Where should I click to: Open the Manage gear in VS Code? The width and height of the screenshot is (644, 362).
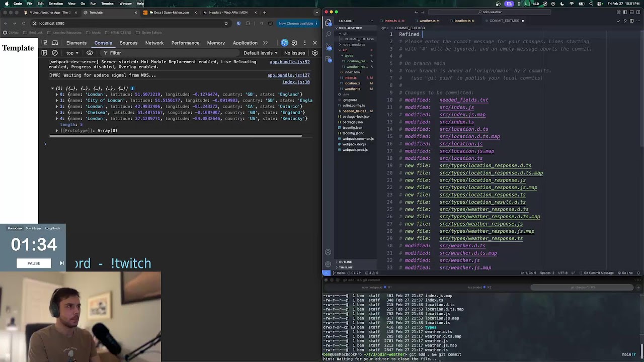pos(328,263)
